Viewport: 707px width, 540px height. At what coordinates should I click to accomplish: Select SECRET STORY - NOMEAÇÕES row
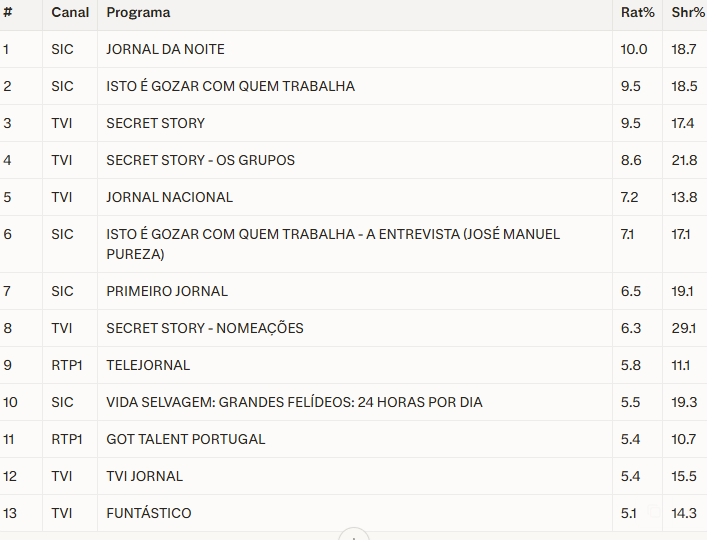point(204,328)
